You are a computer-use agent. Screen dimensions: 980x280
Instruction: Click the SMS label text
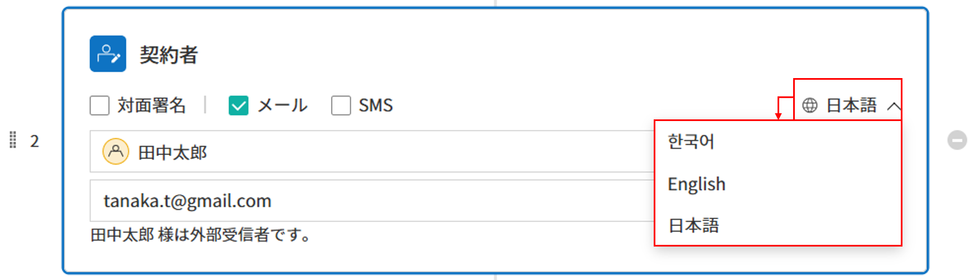tap(375, 105)
